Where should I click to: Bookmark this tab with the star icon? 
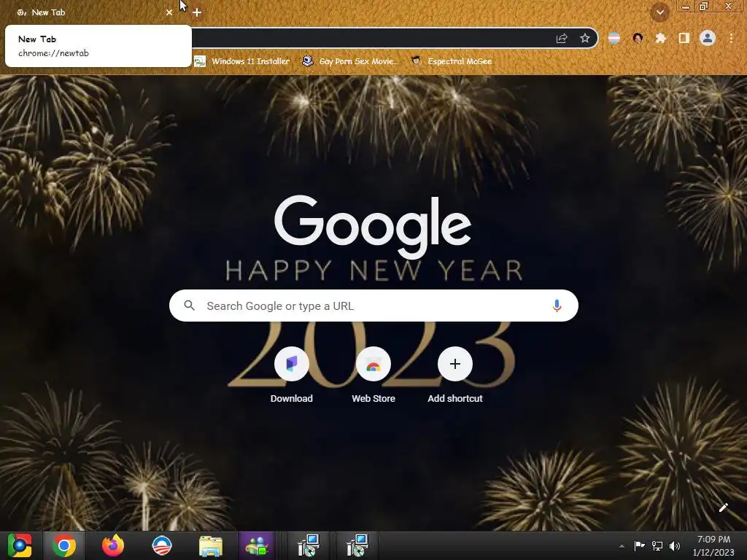(x=585, y=39)
